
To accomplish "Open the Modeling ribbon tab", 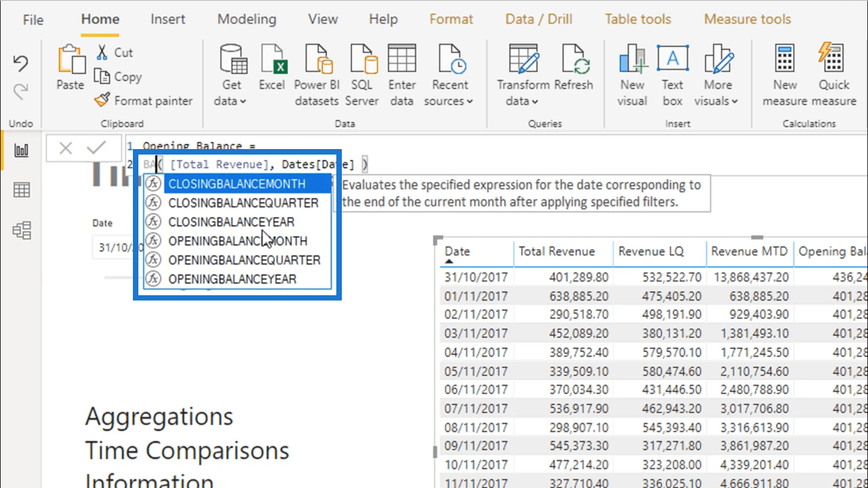I will click(x=247, y=19).
